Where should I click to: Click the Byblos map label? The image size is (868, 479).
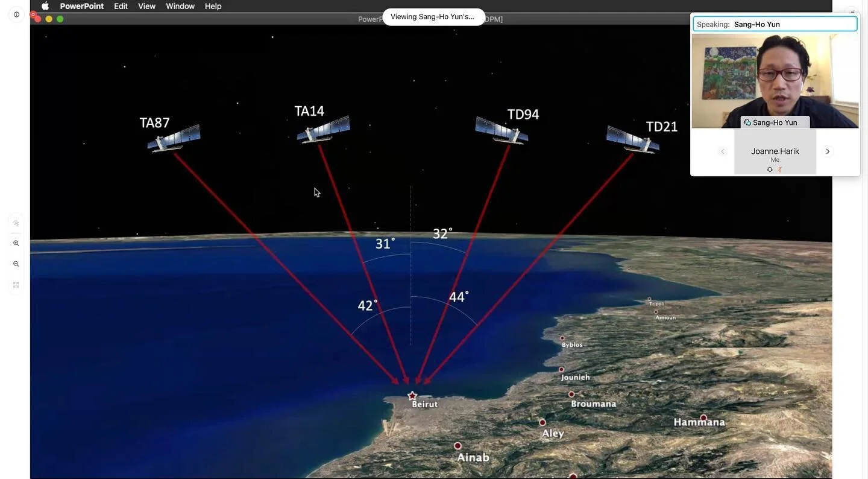tap(572, 345)
